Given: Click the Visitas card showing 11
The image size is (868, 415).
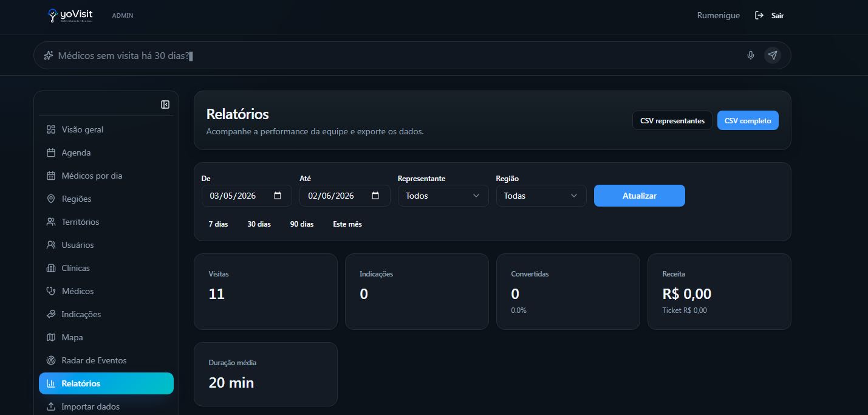Looking at the screenshot, I should (x=265, y=292).
